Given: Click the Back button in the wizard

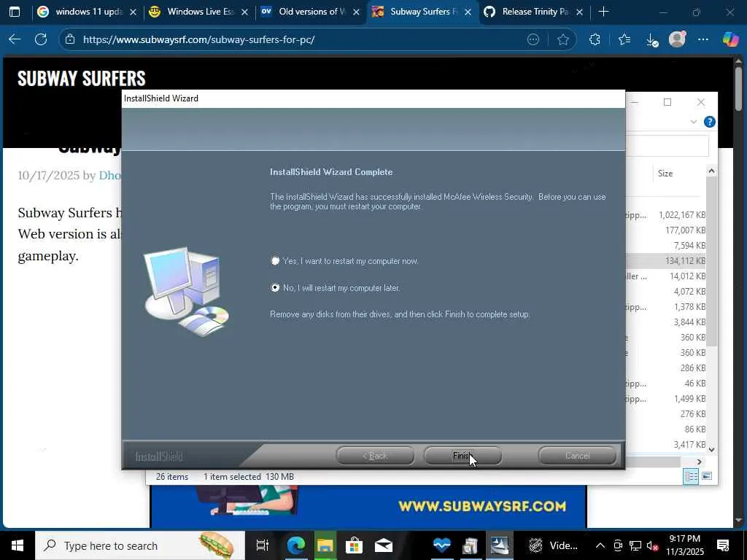Looking at the screenshot, I should pos(375,456).
